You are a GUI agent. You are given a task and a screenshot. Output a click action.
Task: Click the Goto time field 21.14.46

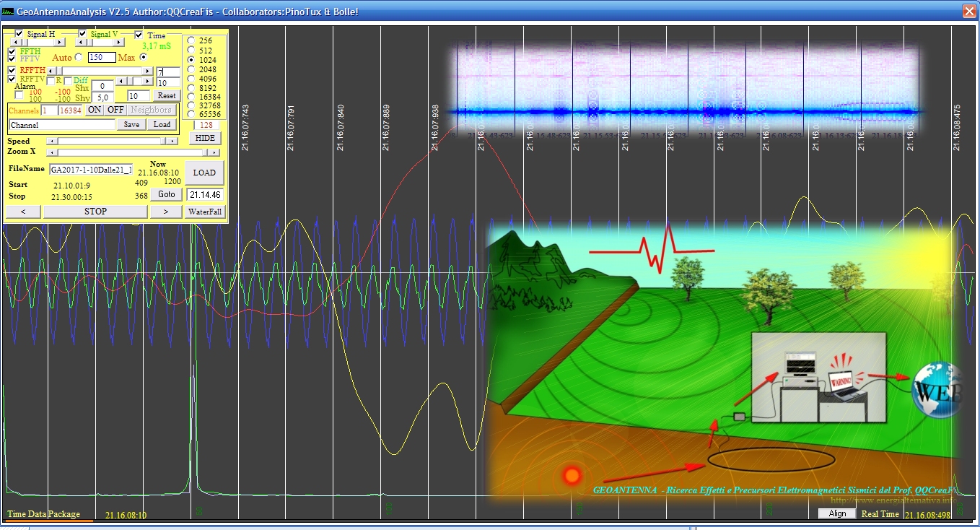205,195
